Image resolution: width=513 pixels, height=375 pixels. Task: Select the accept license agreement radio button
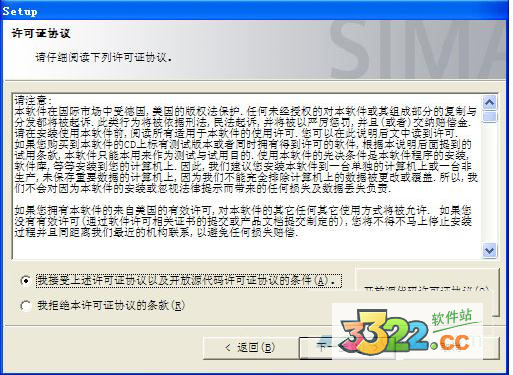click(x=26, y=281)
